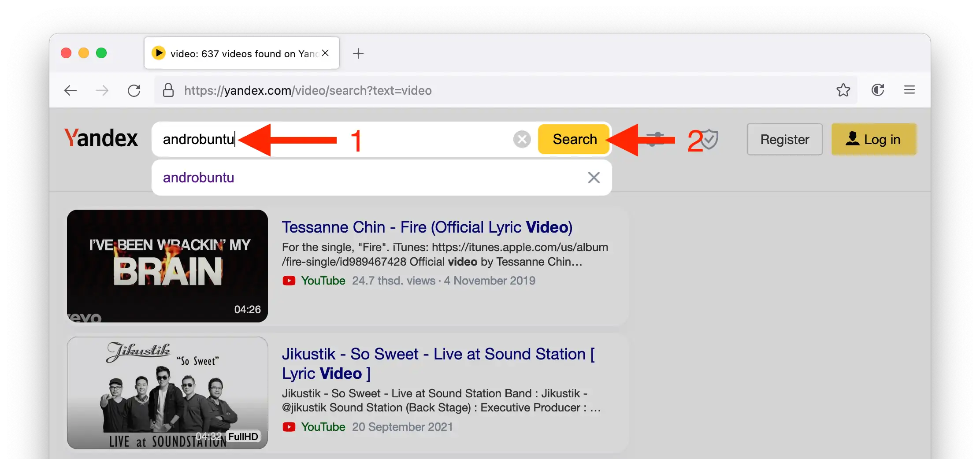
Task: Click the Log in button
Action: (874, 139)
